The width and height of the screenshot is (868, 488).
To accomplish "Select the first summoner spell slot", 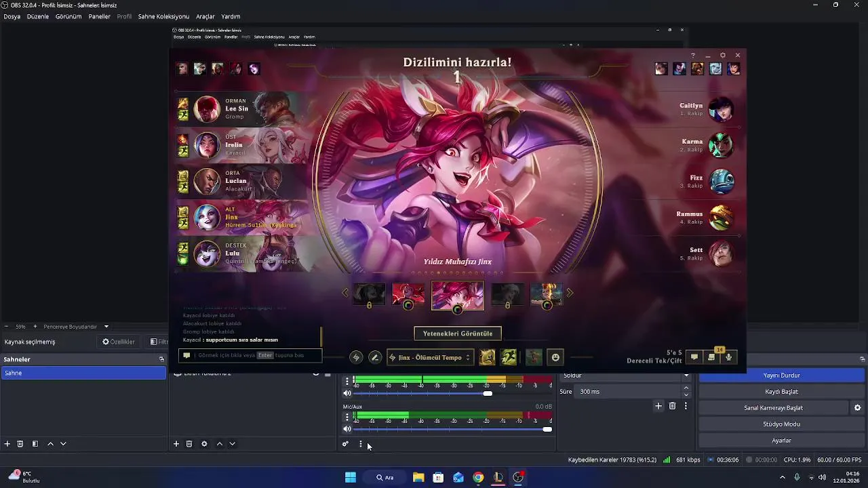I will 487,357.
